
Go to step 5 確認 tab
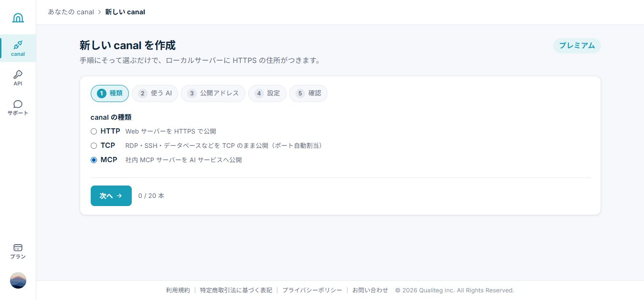tap(308, 93)
